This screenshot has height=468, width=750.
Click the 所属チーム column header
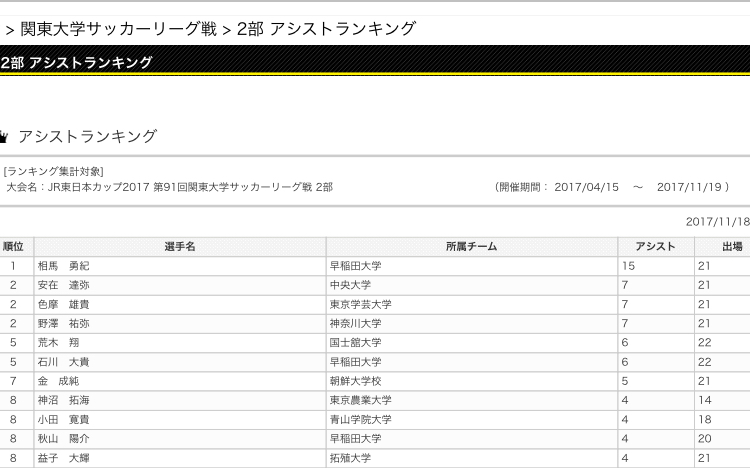coord(472,247)
